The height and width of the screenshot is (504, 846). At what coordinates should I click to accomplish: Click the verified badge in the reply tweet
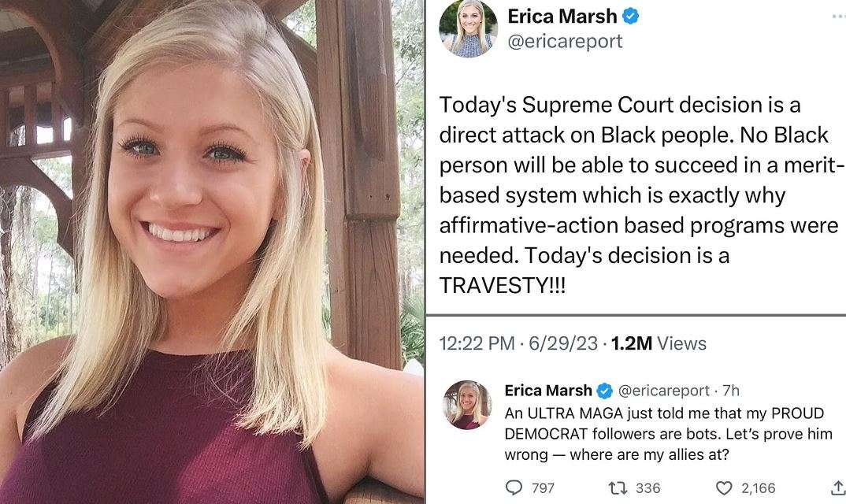click(x=605, y=390)
